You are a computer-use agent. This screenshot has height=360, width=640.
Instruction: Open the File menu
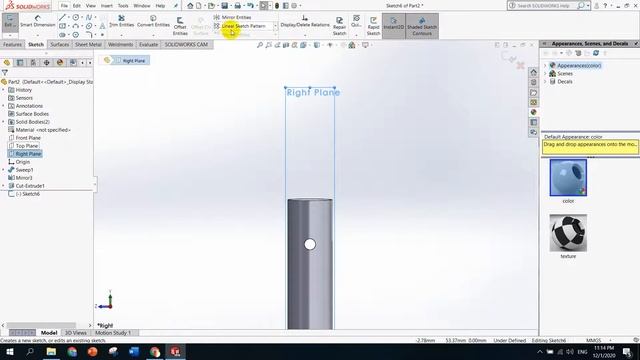(x=64, y=6)
